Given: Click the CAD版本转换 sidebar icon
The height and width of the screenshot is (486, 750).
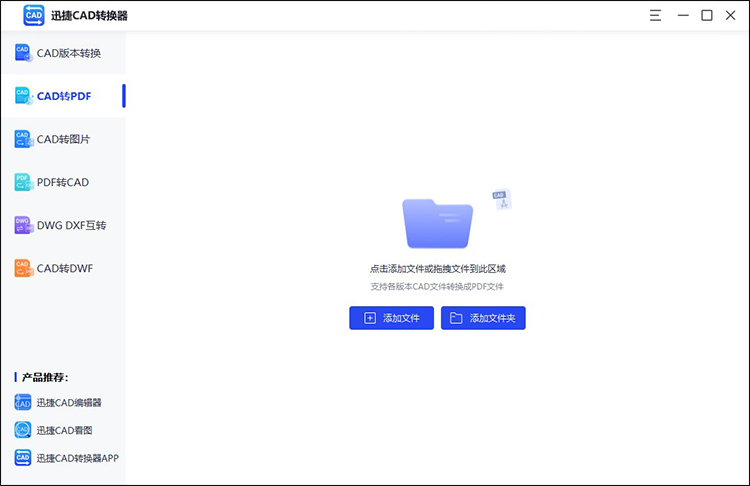Looking at the screenshot, I should point(23,53).
